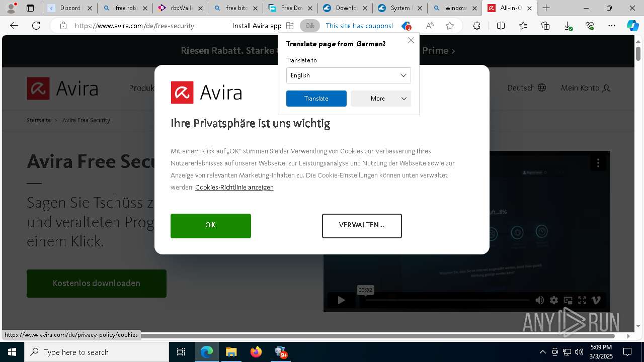This screenshot has width=644, height=362.
Task: Open the Copilot sidebar icon
Action: (x=632, y=26)
